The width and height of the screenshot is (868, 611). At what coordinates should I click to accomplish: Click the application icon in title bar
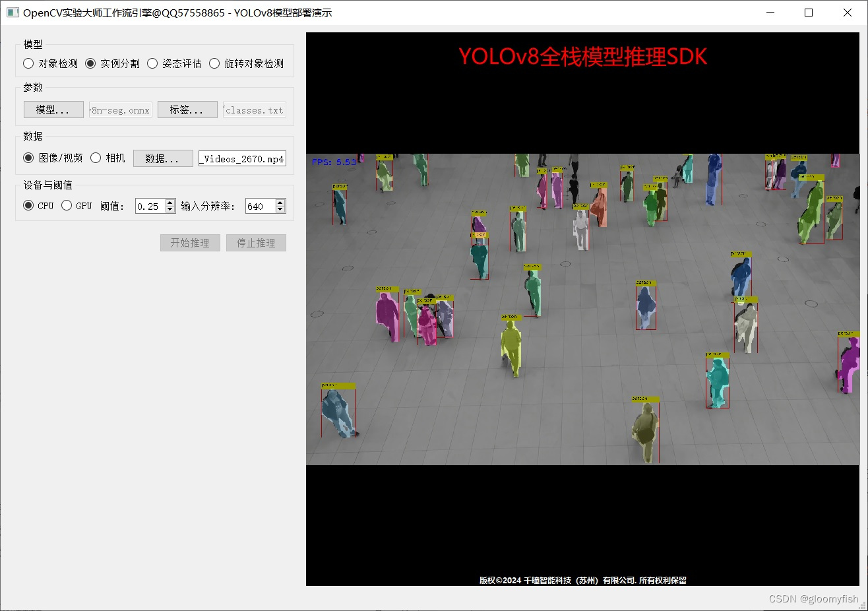point(13,13)
